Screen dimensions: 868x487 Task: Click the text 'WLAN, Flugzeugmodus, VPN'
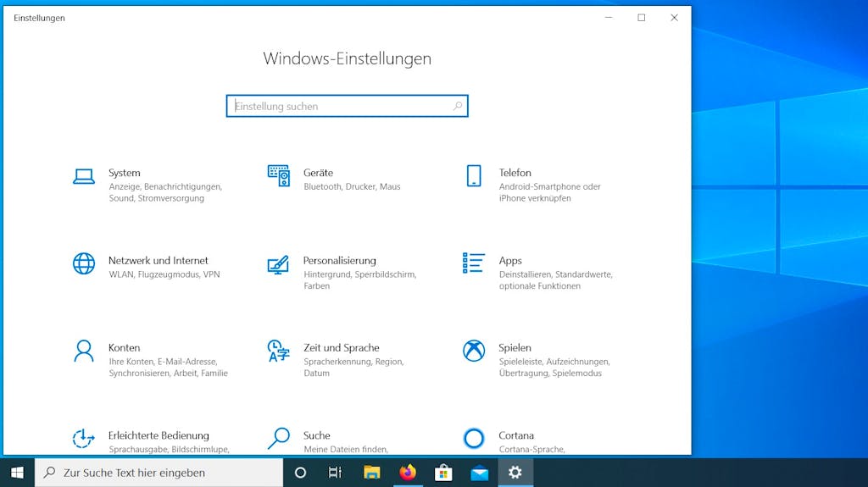(164, 274)
